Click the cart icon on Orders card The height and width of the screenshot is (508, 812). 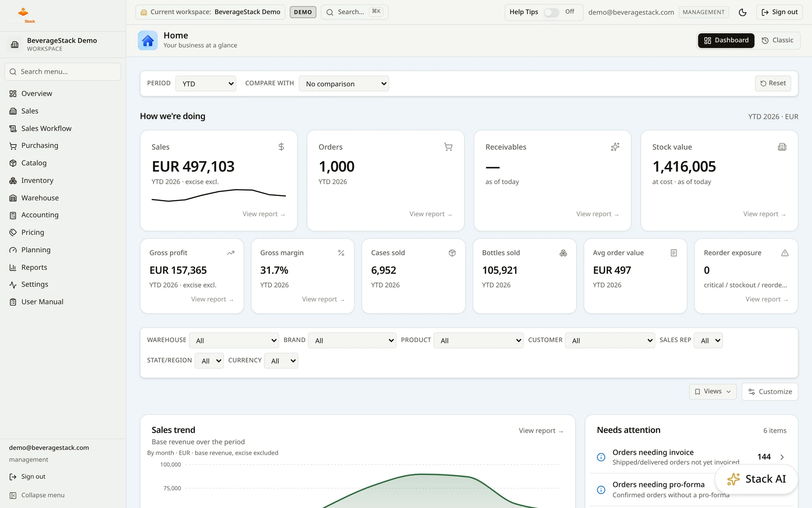(448, 147)
